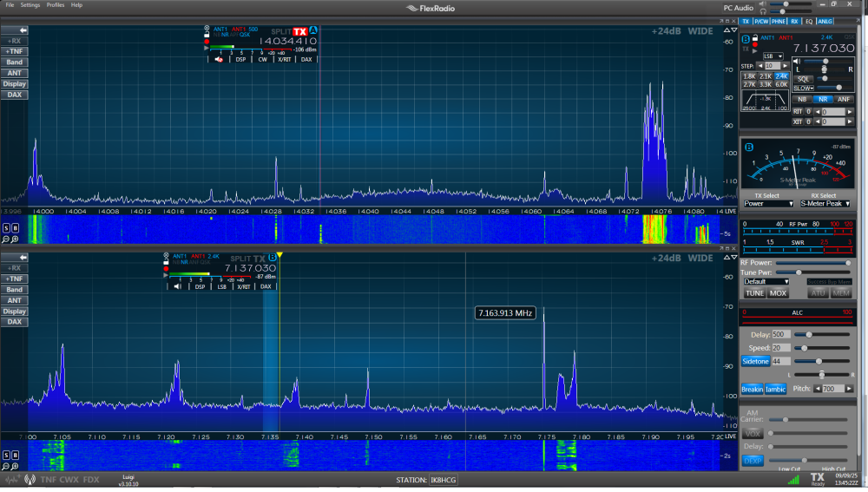Collapse upper panadapter side menu arrow
The image size is (868, 492).
tap(23, 30)
